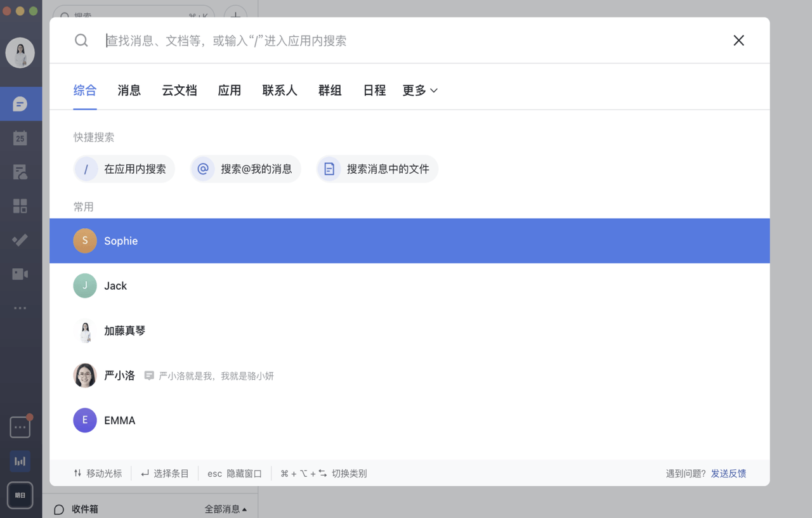Switch to the 消息 tab
812x518 pixels.
tap(129, 91)
